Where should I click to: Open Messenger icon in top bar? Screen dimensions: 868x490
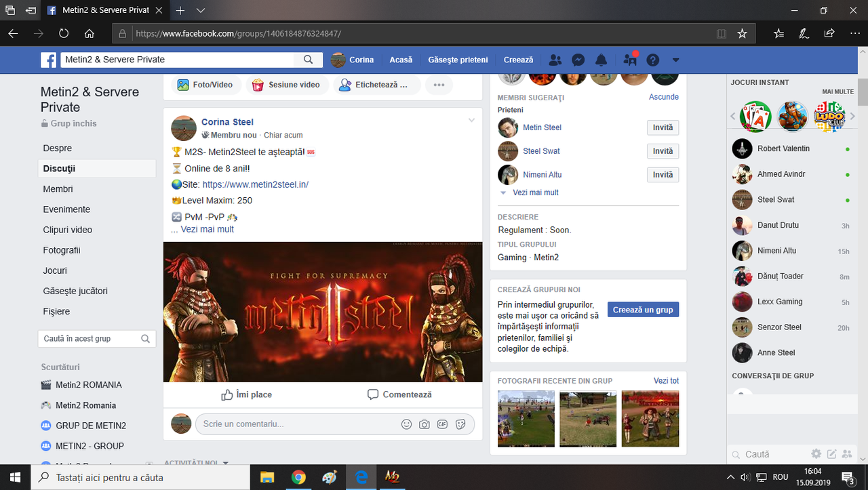tap(578, 60)
